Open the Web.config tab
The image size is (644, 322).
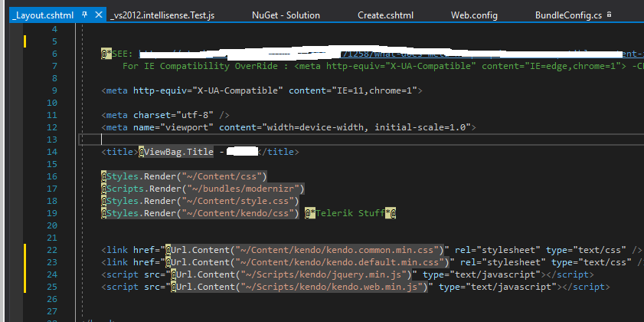pyautogui.click(x=474, y=15)
